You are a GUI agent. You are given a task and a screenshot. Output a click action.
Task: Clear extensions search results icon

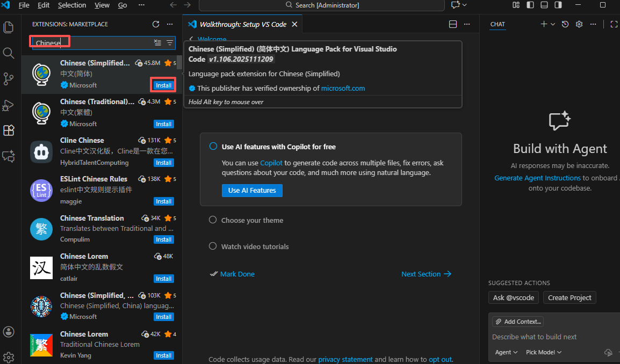pyautogui.click(x=157, y=43)
